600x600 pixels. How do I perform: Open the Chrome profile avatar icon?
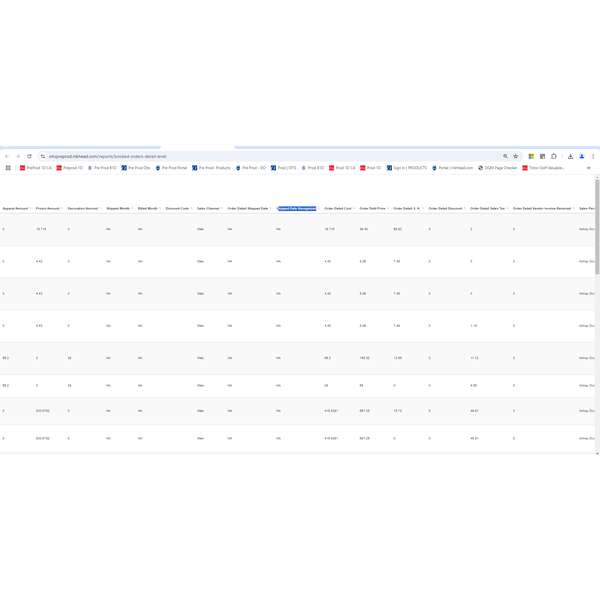582,156
